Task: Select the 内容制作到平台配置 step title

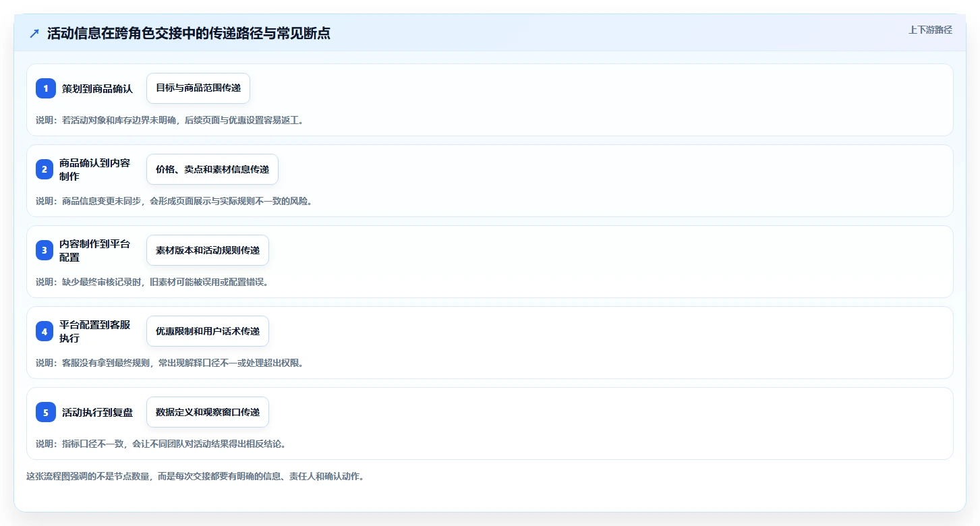Action: 94,250
